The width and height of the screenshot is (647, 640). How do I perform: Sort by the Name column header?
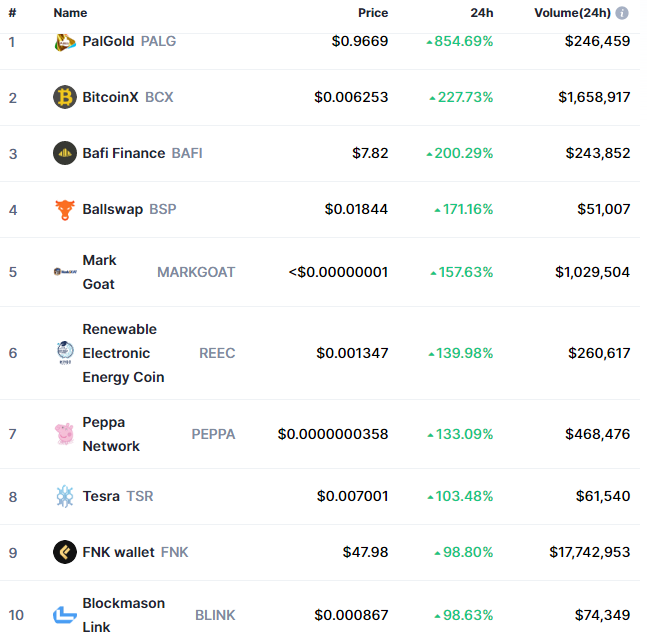click(70, 13)
